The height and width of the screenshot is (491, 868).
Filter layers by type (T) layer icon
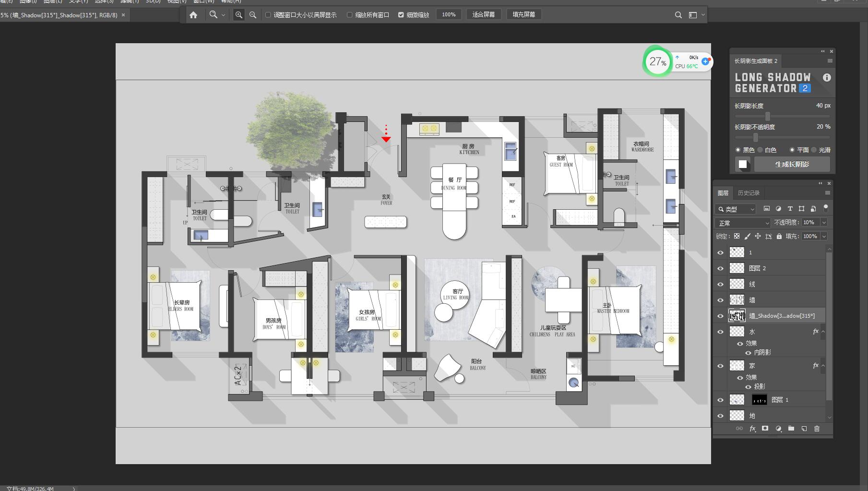click(x=790, y=209)
